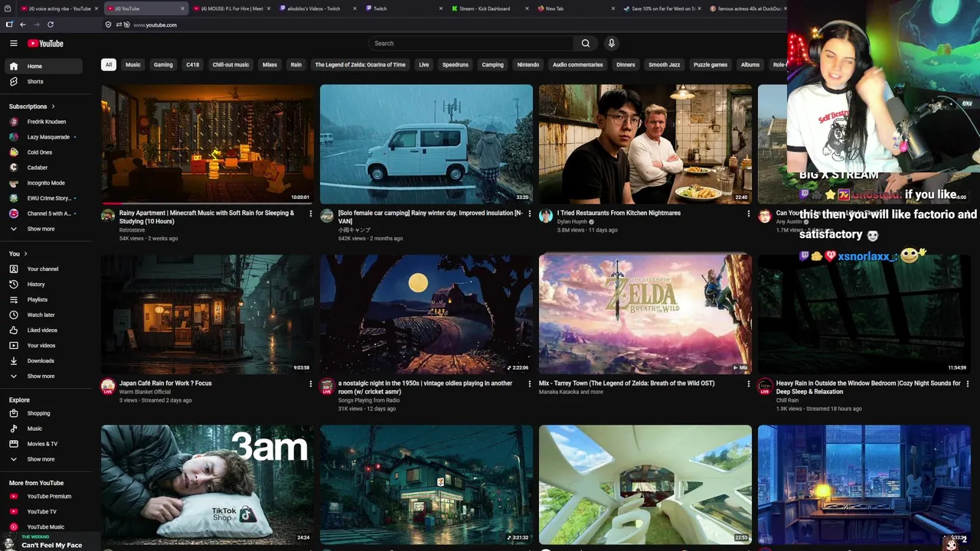Switch to Stream - Kick Dashboard tab
The height and width of the screenshot is (551, 980).
[490, 8]
